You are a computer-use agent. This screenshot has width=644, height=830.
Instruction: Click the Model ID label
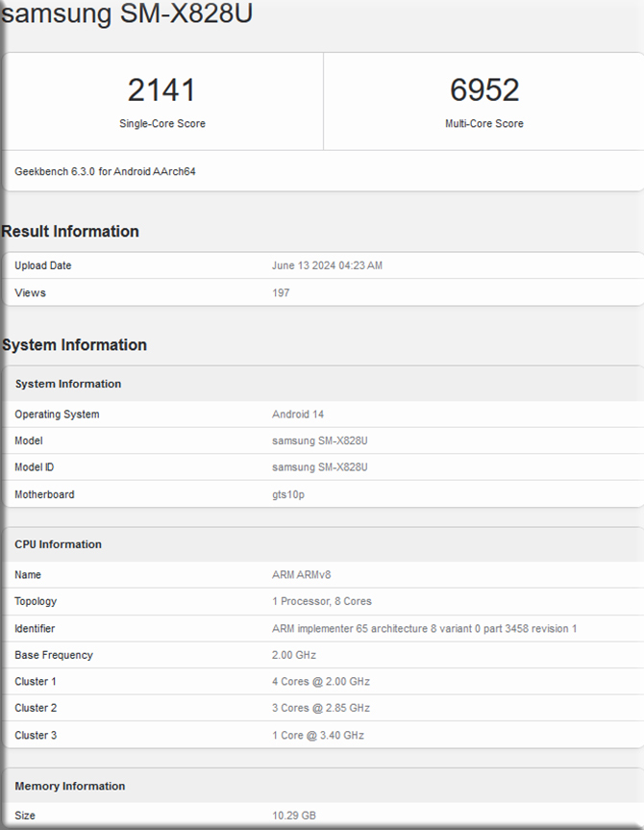(35, 467)
